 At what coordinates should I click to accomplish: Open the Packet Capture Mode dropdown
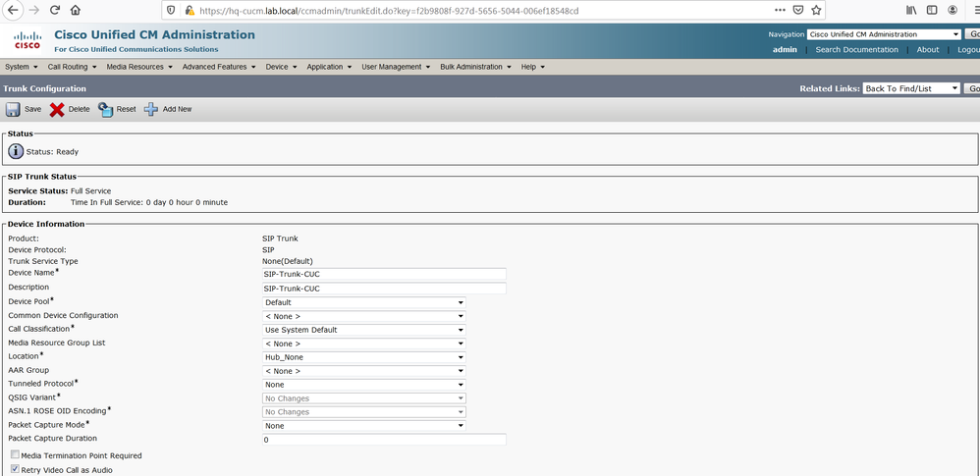[363, 426]
